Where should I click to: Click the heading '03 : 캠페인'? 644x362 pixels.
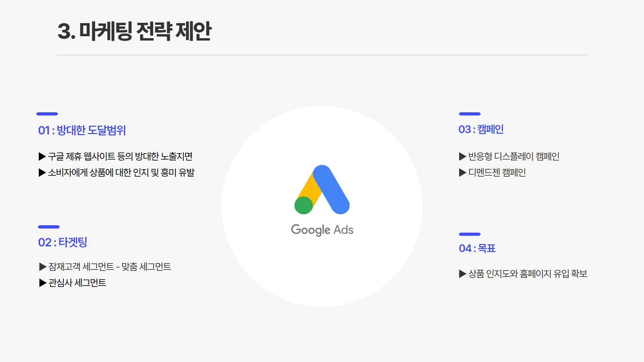(481, 129)
